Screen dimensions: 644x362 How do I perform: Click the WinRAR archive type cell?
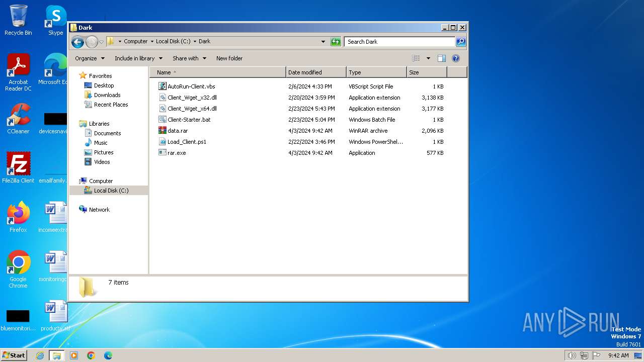tap(368, 131)
